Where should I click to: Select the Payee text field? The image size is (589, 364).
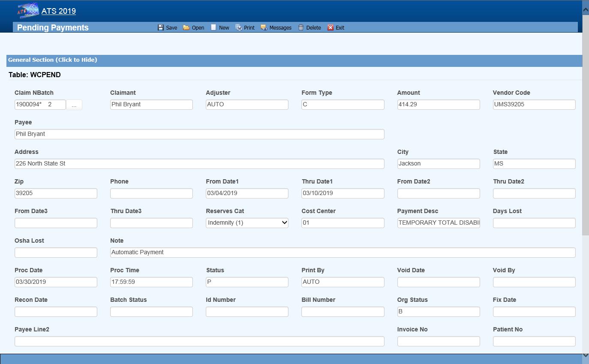point(199,134)
